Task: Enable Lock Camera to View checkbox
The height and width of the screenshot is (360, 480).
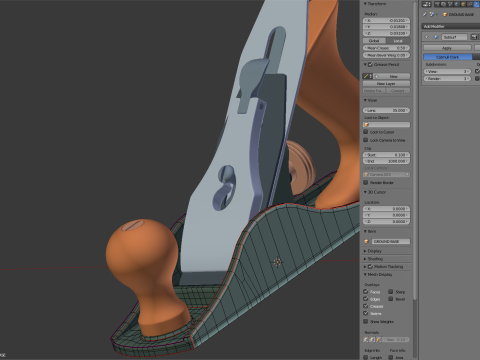Action: tap(366, 140)
